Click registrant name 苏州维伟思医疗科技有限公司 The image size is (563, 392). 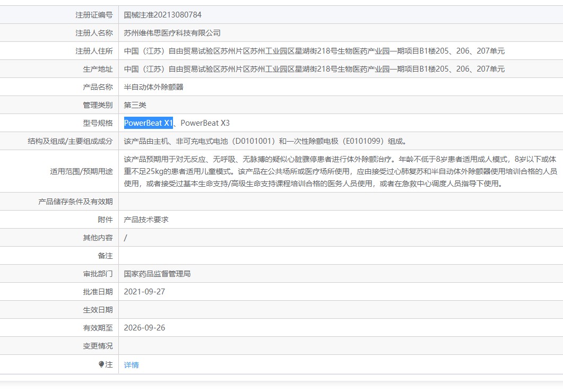[x=172, y=33]
